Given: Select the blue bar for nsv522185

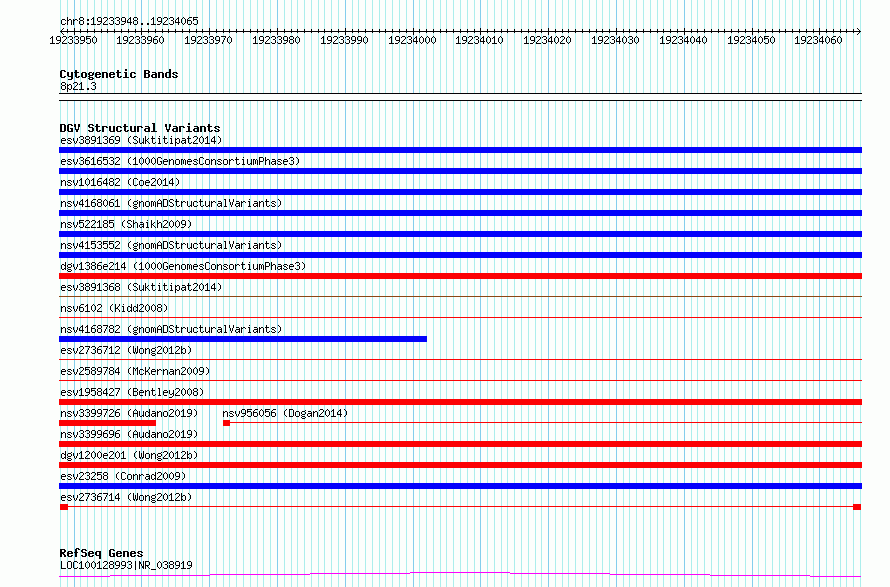Looking at the screenshot, I should (460, 234).
